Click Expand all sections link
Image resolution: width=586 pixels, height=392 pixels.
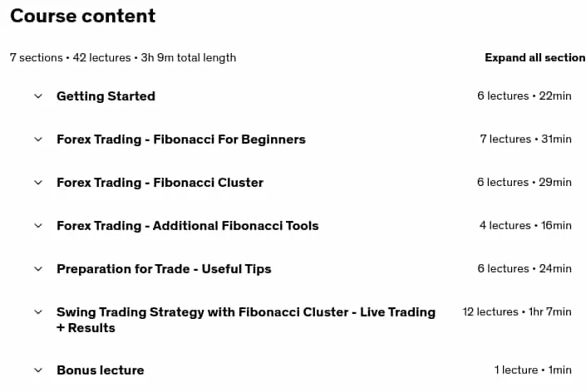535,57
